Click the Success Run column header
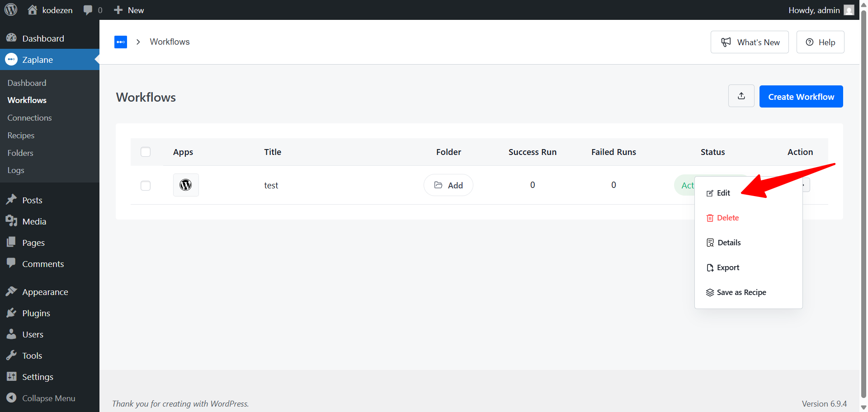 tap(533, 152)
